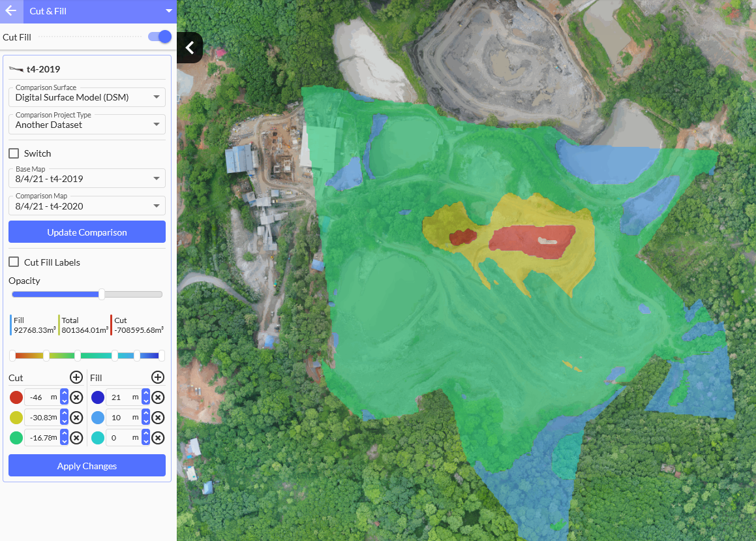Click the stepper on the 21 m Fill row
This screenshot has height=541, width=756.
click(x=145, y=397)
